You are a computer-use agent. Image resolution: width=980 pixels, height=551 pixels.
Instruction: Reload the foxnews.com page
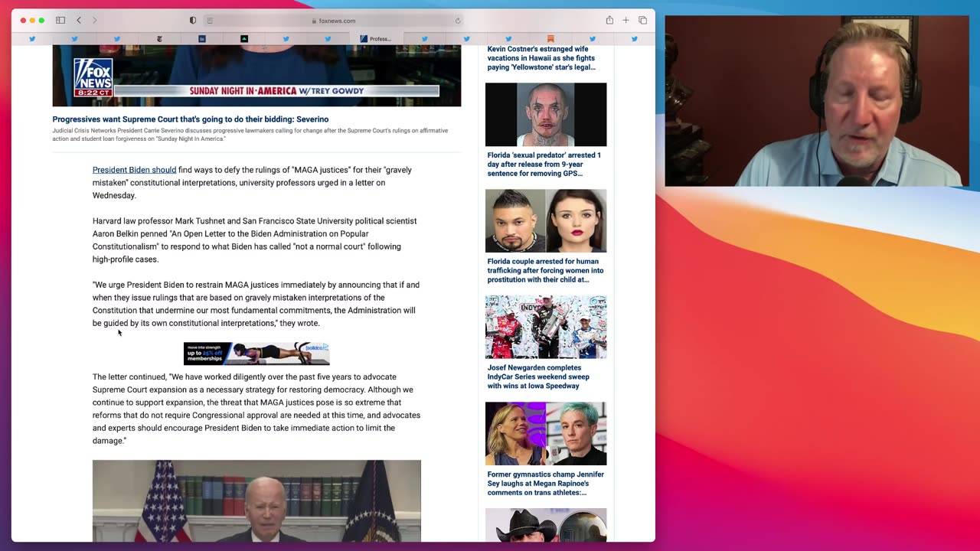point(458,21)
